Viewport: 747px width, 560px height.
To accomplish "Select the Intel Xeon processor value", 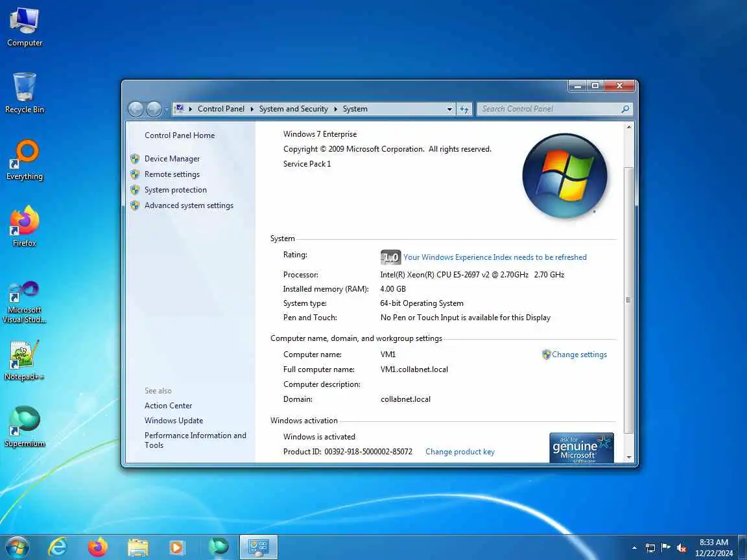I will pyautogui.click(x=472, y=275).
